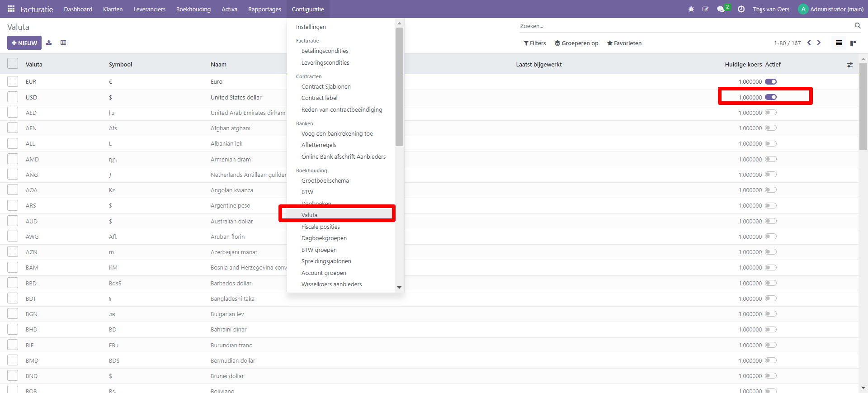
Task: Go to next page of currencies
Action: click(x=819, y=43)
